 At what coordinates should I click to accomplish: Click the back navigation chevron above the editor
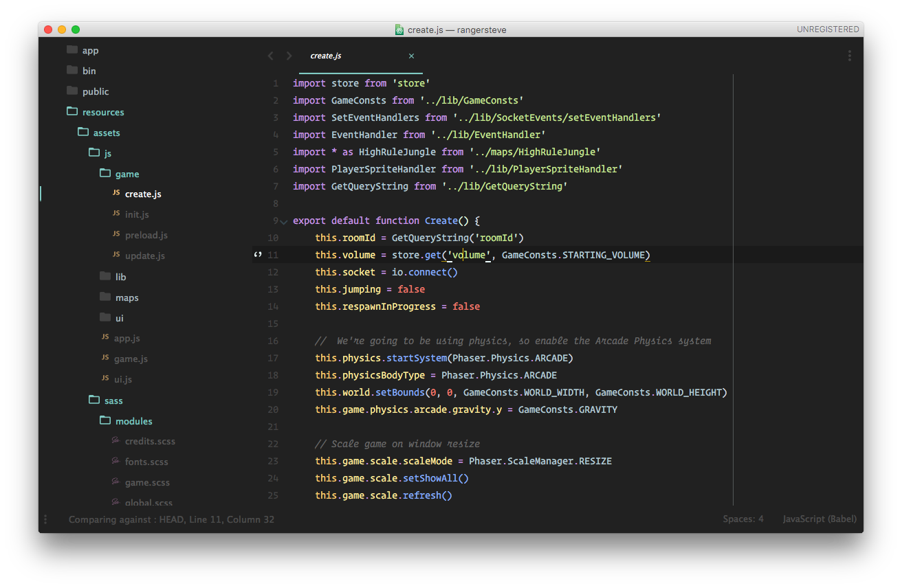click(270, 56)
